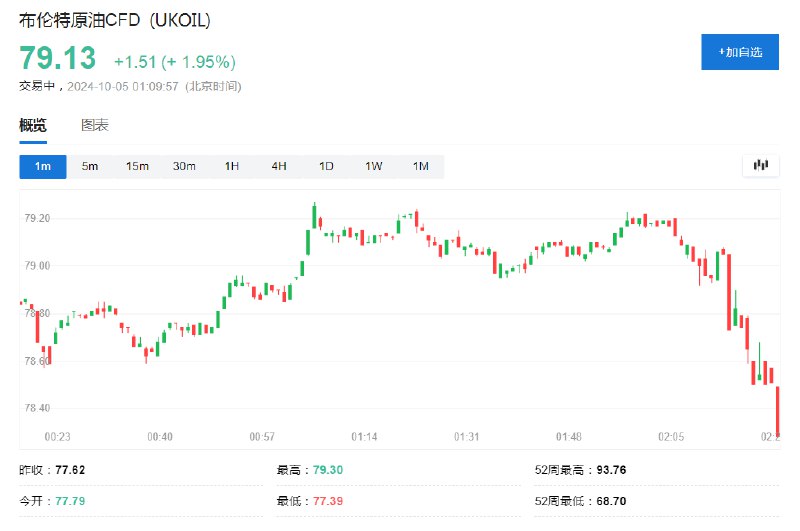
Task: Select the 1W timeframe
Action: (373, 166)
